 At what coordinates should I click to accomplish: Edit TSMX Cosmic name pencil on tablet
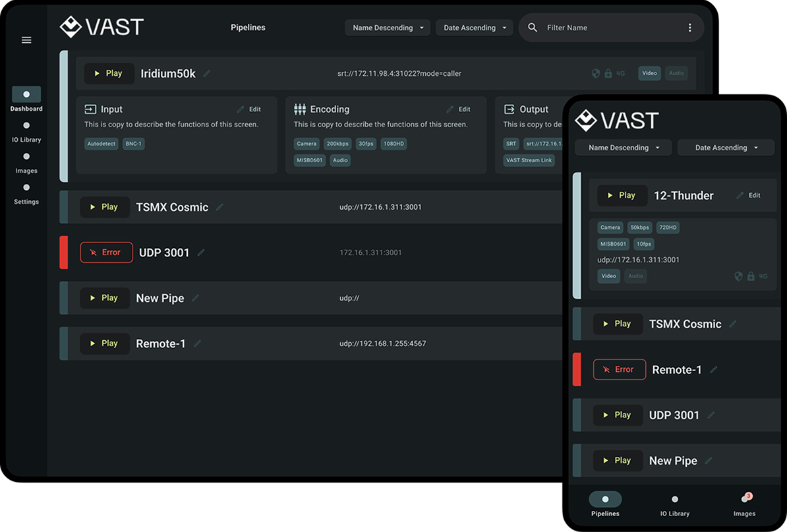[x=219, y=207]
